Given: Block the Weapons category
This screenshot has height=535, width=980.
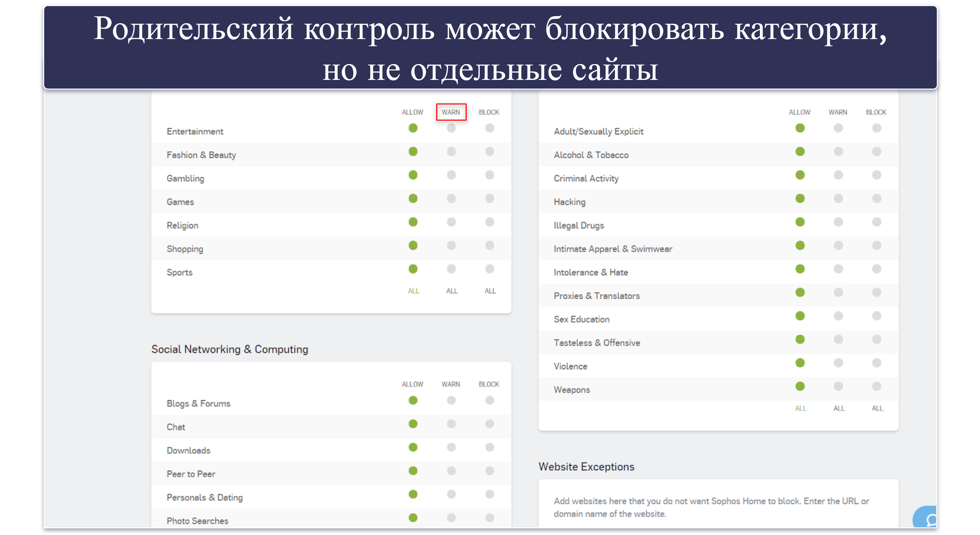Looking at the screenshot, I should (x=877, y=386).
